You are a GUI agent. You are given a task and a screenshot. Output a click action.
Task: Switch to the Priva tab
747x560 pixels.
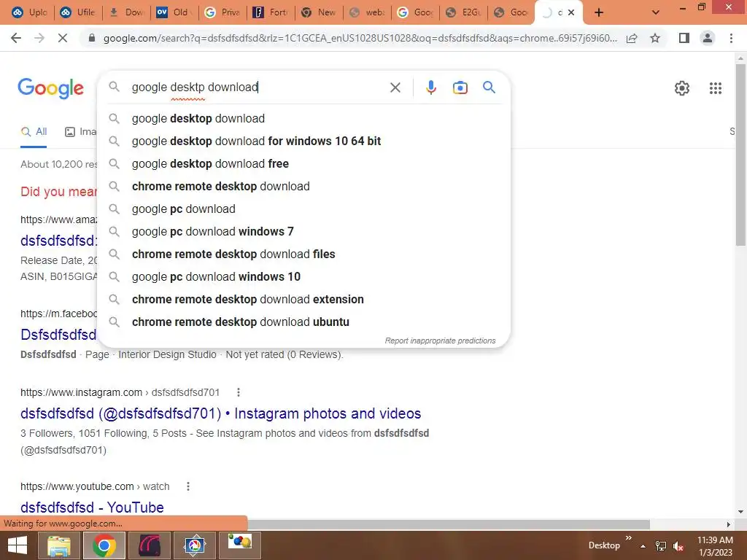[x=222, y=12]
